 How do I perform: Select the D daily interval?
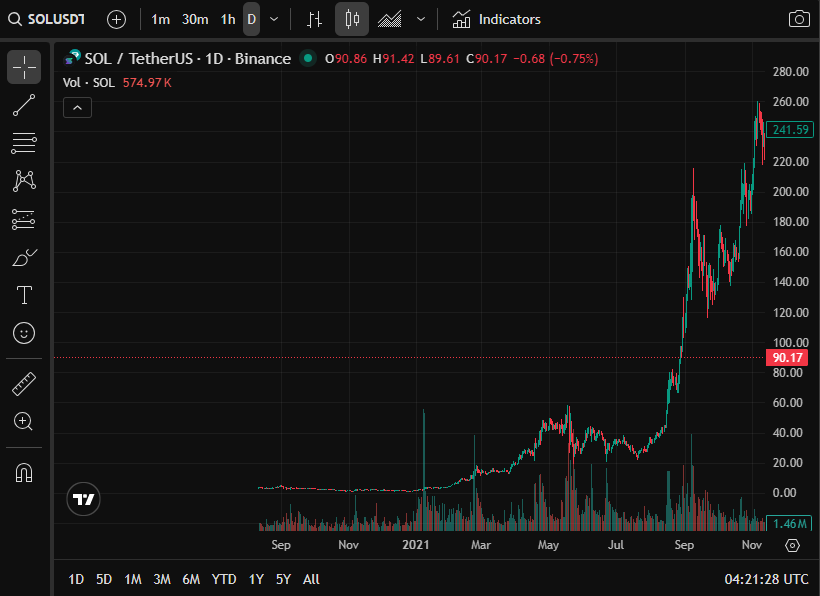tap(252, 19)
